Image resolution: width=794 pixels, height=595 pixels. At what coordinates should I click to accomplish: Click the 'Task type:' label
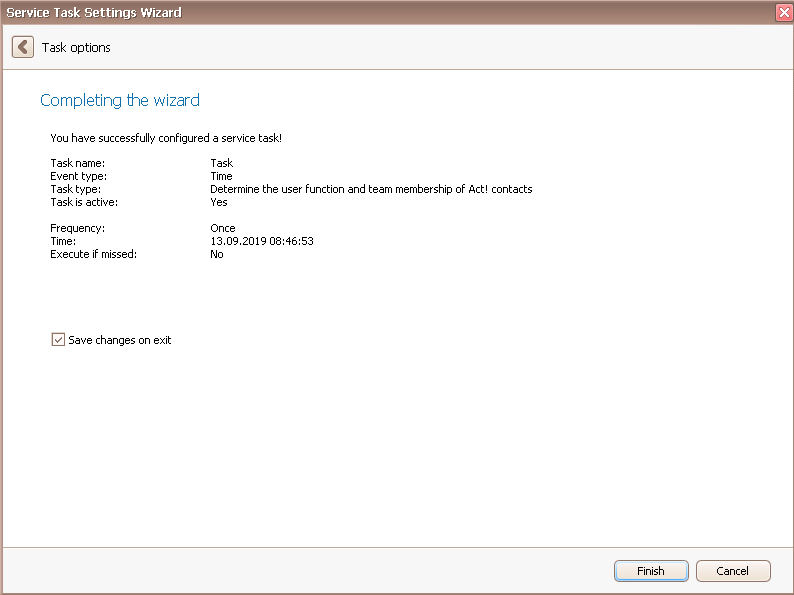pyautogui.click(x=75, y=189)
